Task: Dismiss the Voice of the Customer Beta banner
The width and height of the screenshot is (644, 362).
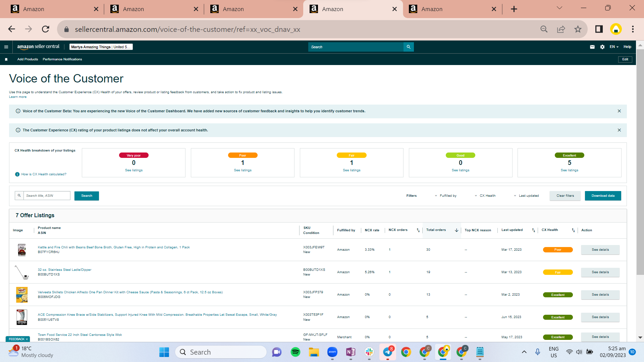Action: tap(619, 111)
